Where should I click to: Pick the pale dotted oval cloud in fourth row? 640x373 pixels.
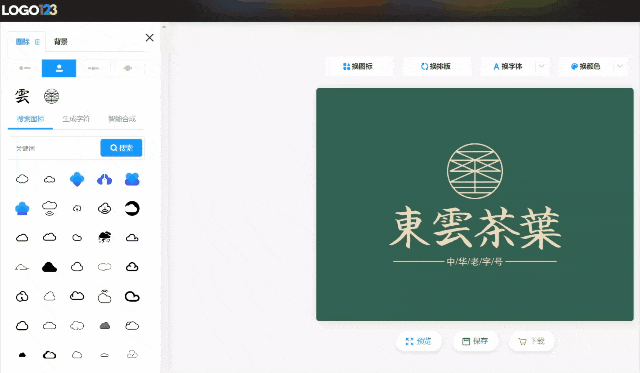pyautogui.click(x=104, y=267)
